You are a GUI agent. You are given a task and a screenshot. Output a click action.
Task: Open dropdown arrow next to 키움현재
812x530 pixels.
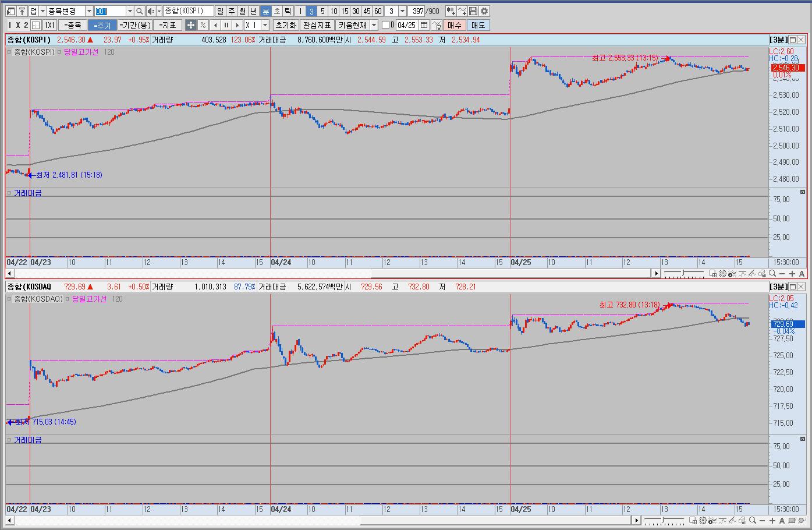(374, 25)
